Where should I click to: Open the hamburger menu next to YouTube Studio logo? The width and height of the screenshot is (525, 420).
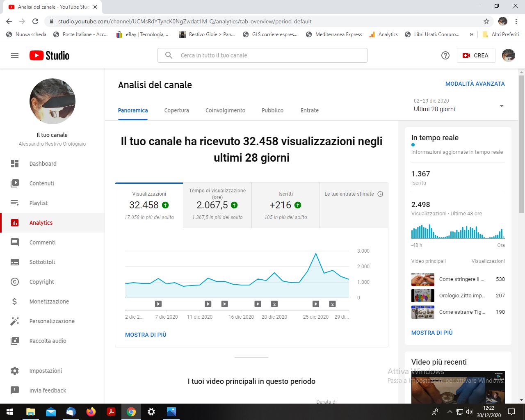(x=15, y=55)
